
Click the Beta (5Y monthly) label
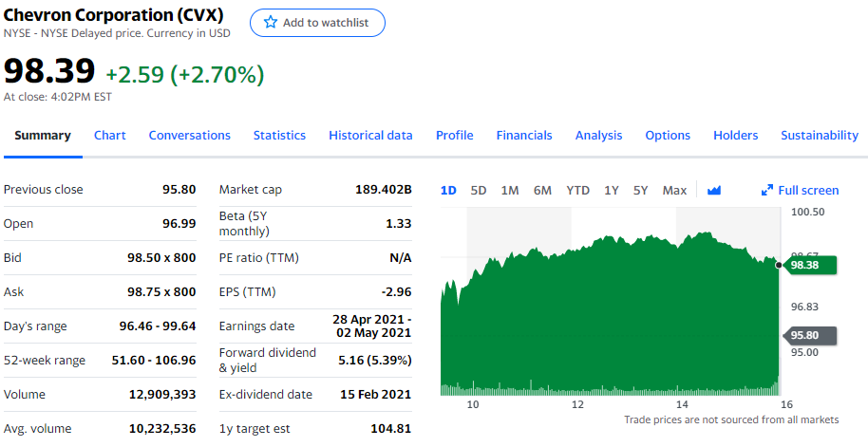coord(244,224)
